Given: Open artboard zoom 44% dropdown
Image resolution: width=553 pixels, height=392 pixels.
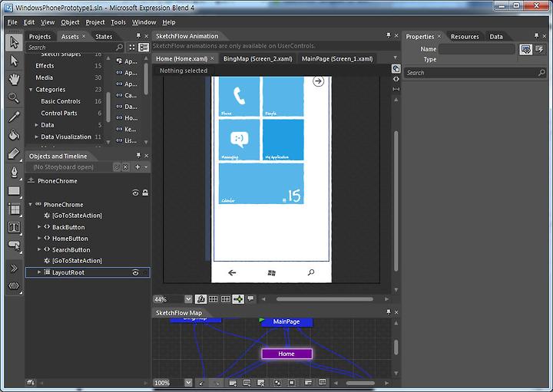Looking at the screenshot, I should pos(188,299).
